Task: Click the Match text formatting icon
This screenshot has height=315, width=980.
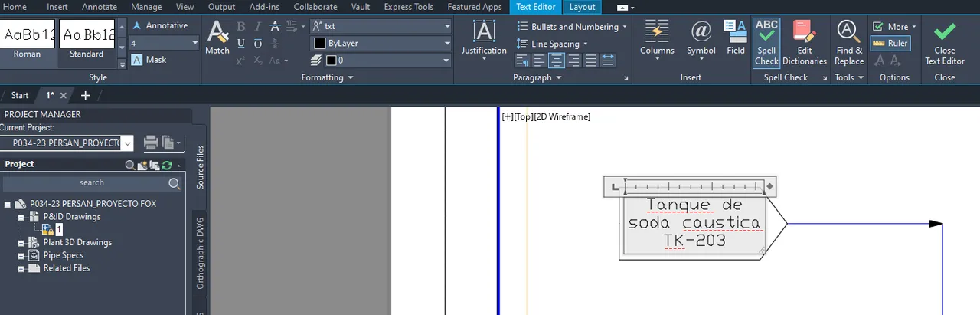Action: tap(217, 38)
